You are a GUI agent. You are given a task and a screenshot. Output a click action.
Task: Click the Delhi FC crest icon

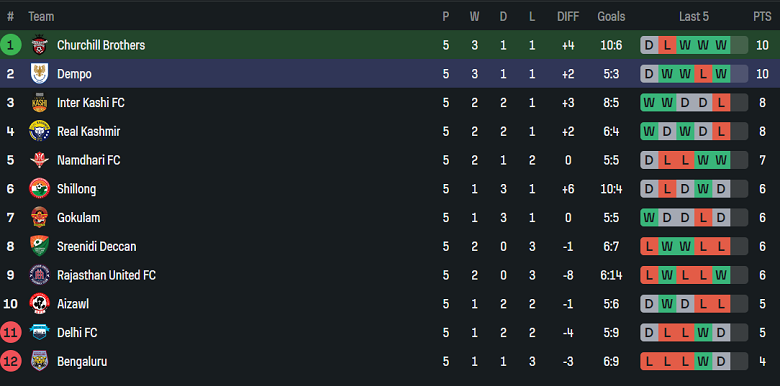39,332
